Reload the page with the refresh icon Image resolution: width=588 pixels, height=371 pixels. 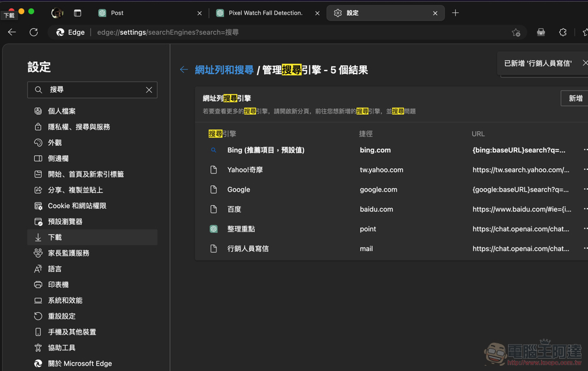click(34, 32)
